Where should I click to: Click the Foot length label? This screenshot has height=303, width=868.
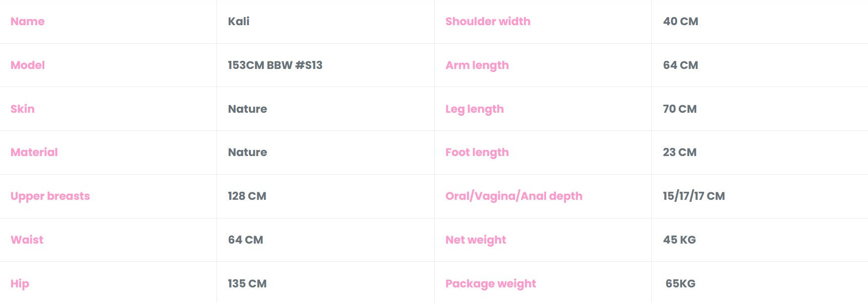pos(477,153)
